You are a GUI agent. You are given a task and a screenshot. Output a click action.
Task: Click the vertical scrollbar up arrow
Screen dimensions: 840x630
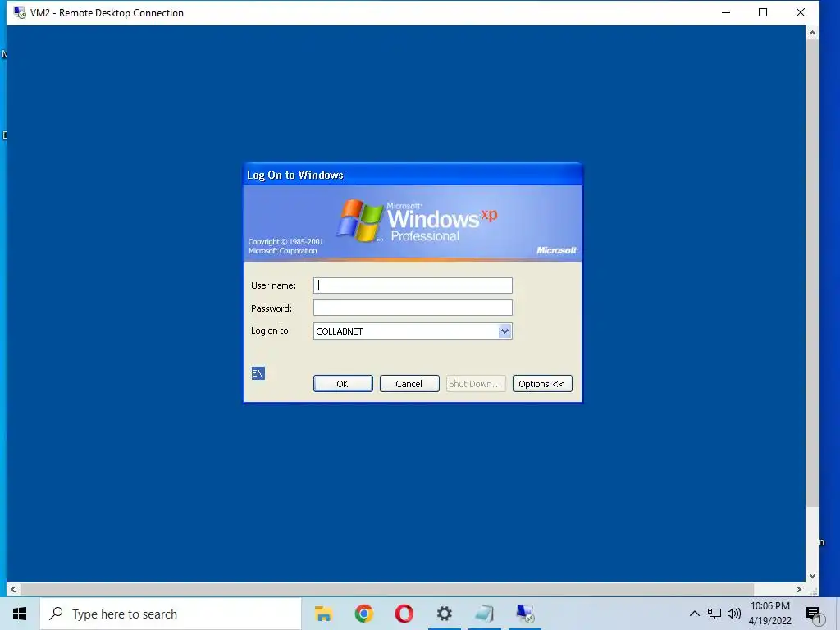[812, 33]
